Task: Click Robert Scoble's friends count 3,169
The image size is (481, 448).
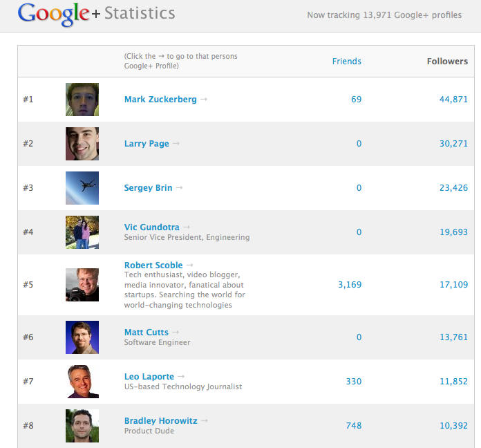Action: pos(350,285)
